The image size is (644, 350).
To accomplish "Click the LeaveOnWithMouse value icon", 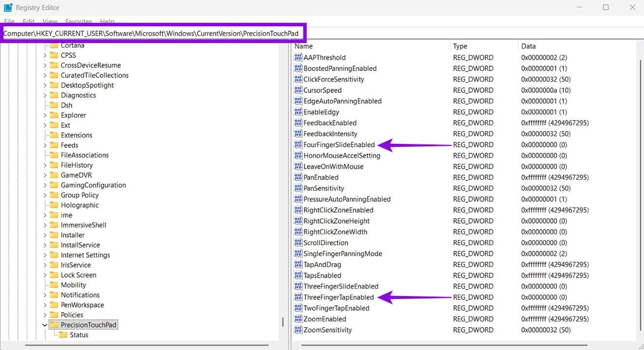I will pos(298,166).
